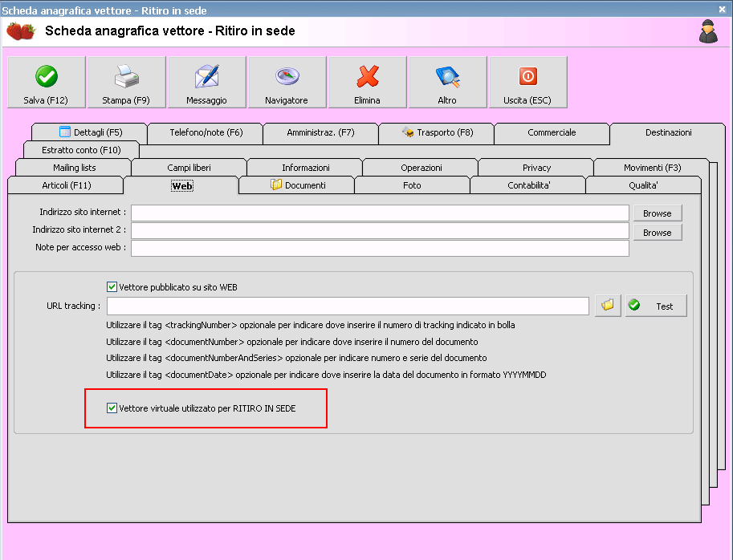733x560 pixels.
Task: Print using the Stampa (F9) button
Action: [126, 82]
